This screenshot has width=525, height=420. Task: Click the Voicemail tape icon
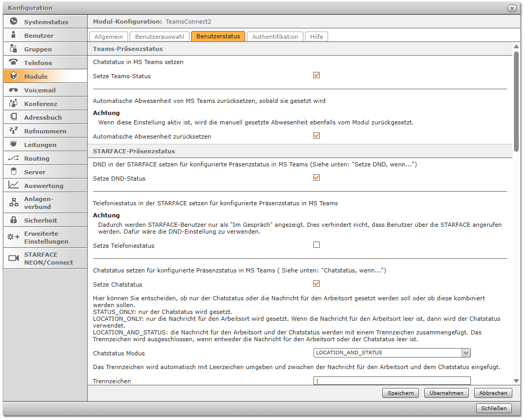click(x=14, y=90)
